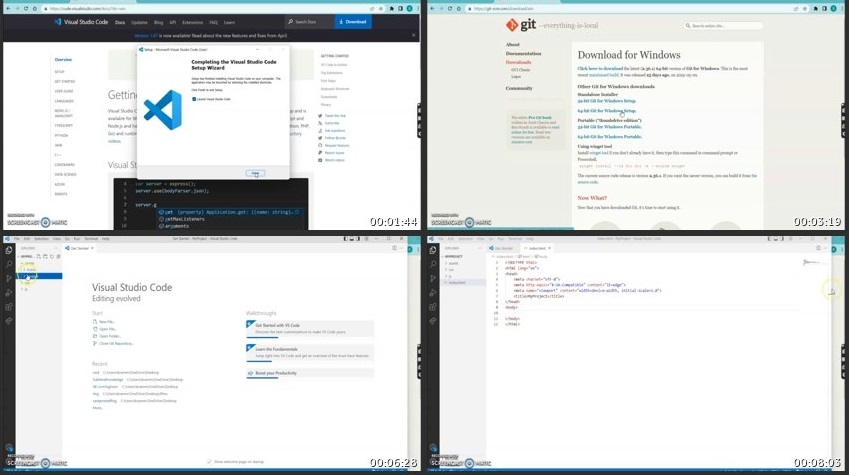Image resolution: width=849 pixels, height=475 pixels.
Task: Switch to index.html editor tab
Action: [x=537, y=248]
